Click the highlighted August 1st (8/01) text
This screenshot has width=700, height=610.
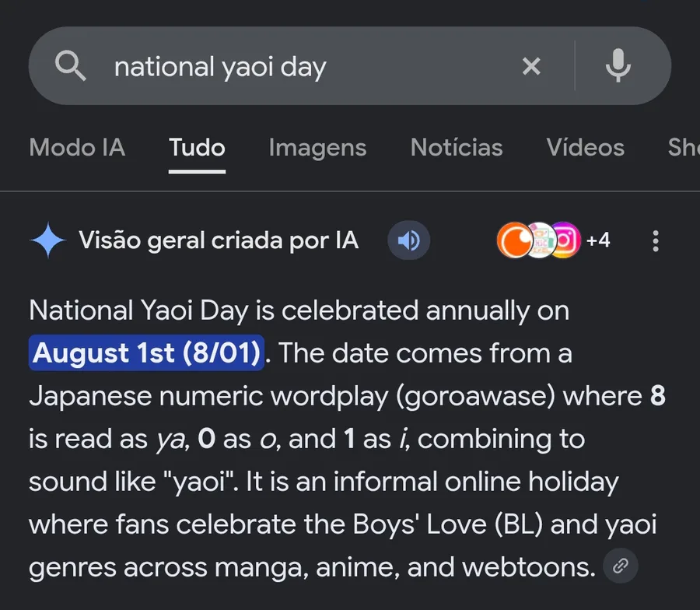[x=146, y=352]
